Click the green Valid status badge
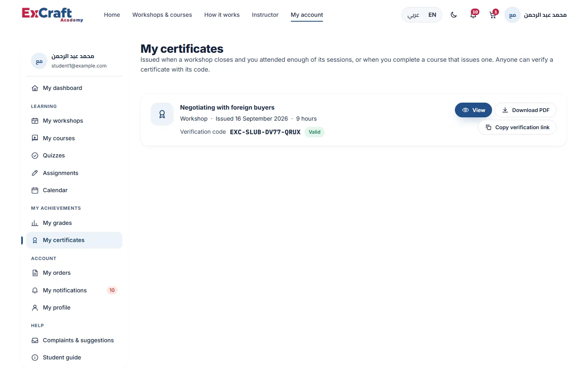 [x=314, y=132]
